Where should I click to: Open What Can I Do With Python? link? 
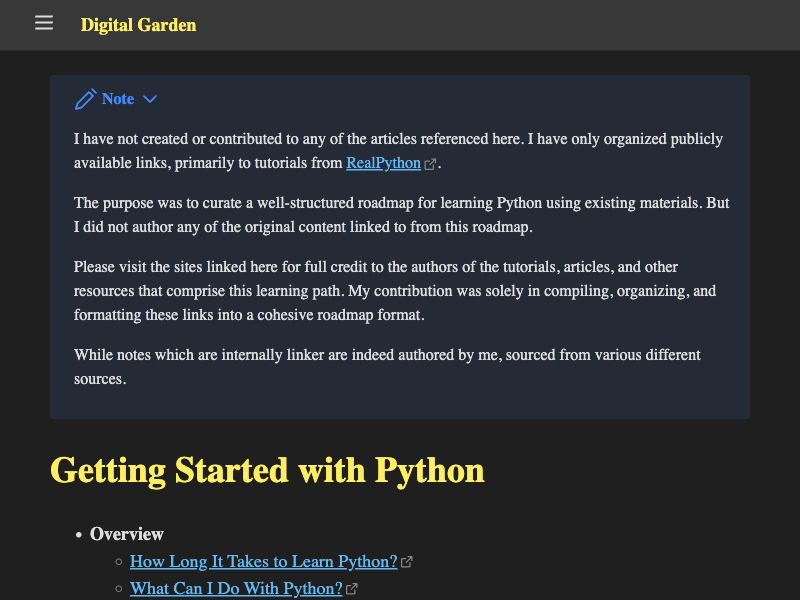coord(236,588)
